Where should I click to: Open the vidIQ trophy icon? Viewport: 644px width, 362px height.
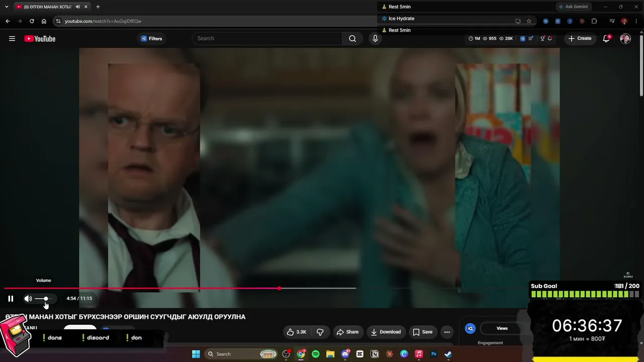point(542,38)
